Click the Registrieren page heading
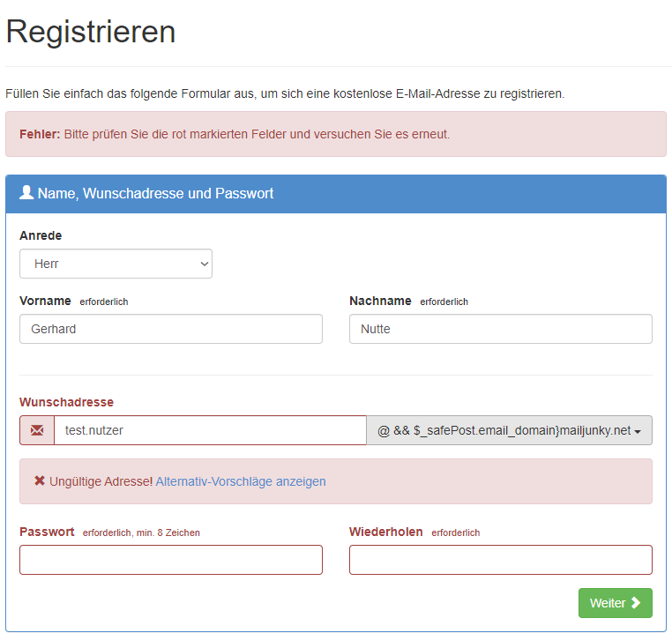Image resolution: width=672 pixels, height=633 pixels. tap(91, 32)
